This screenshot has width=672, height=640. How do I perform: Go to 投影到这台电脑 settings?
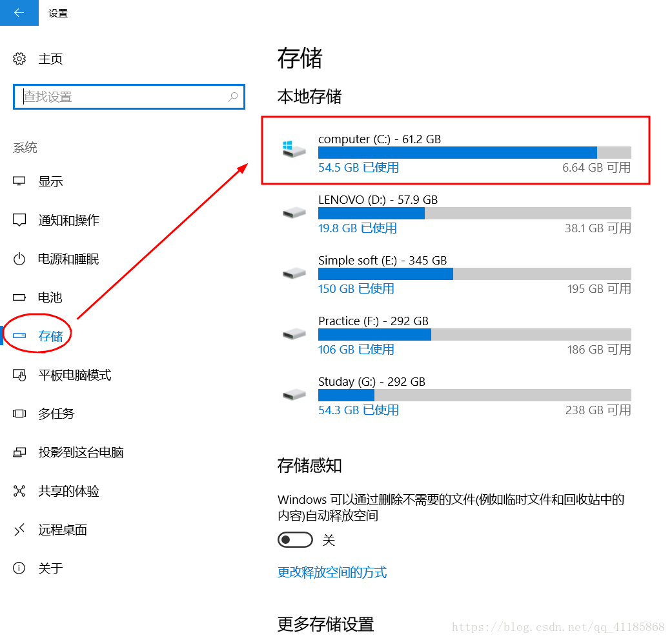click(x=81, y=452)
